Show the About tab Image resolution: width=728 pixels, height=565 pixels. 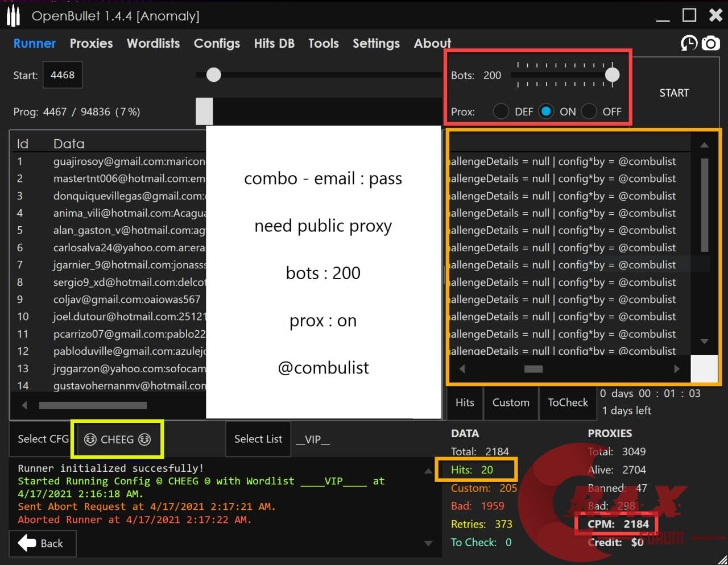[x=432, y=43]
